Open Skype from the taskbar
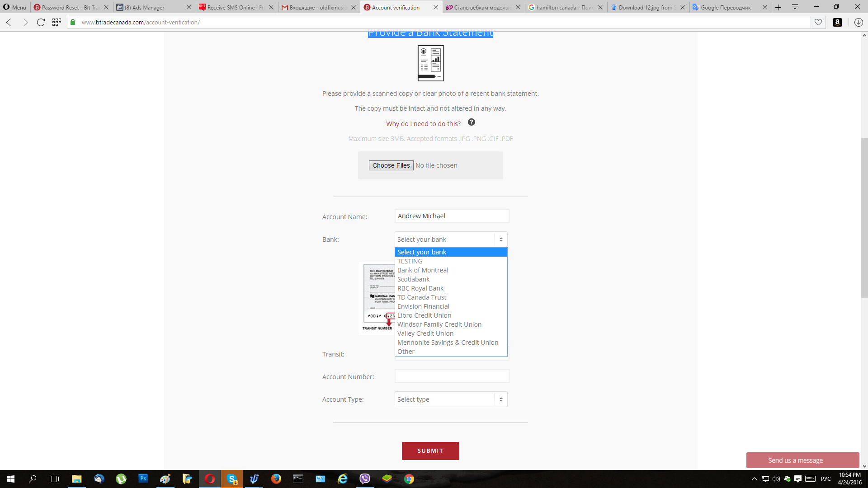868x488 pixels. click(x=232, y=479)
